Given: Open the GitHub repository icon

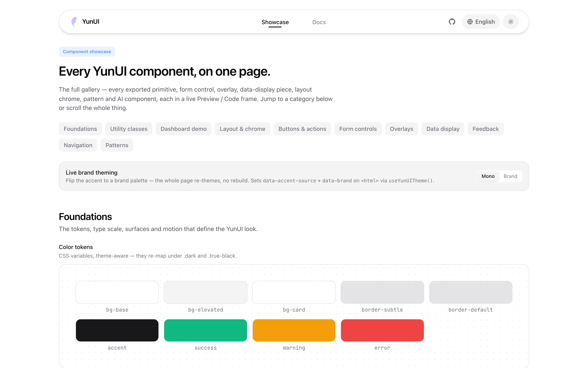Looking at the screenshot, I should (x=452, y=22).
